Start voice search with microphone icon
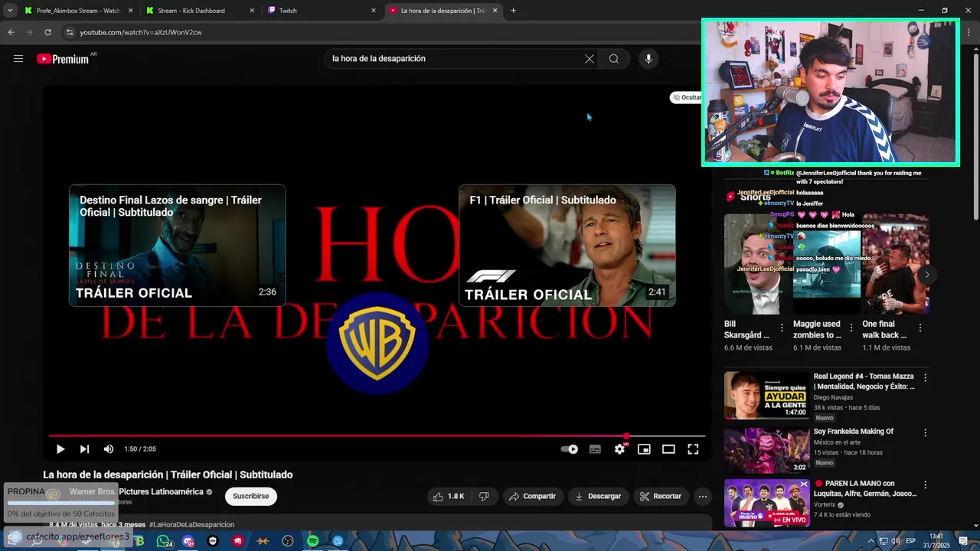Screen dimensions: 980x551 [x=648, y=59]
